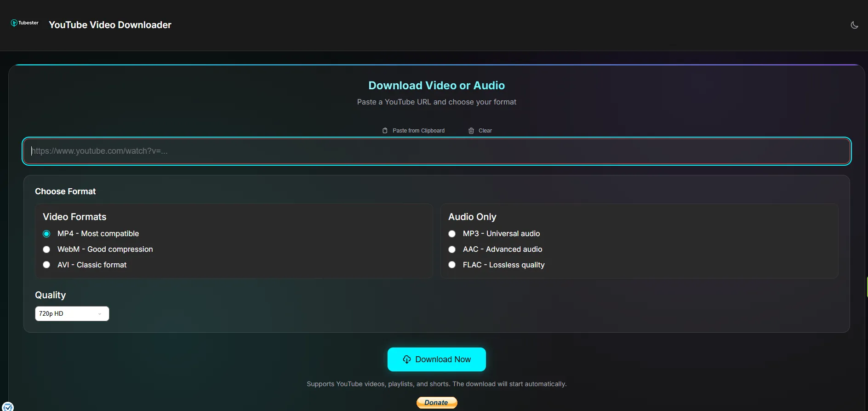Expand the Quality chevron arrow
The height and width of the screenshot is (411, 868).
[x=100, y=314]
